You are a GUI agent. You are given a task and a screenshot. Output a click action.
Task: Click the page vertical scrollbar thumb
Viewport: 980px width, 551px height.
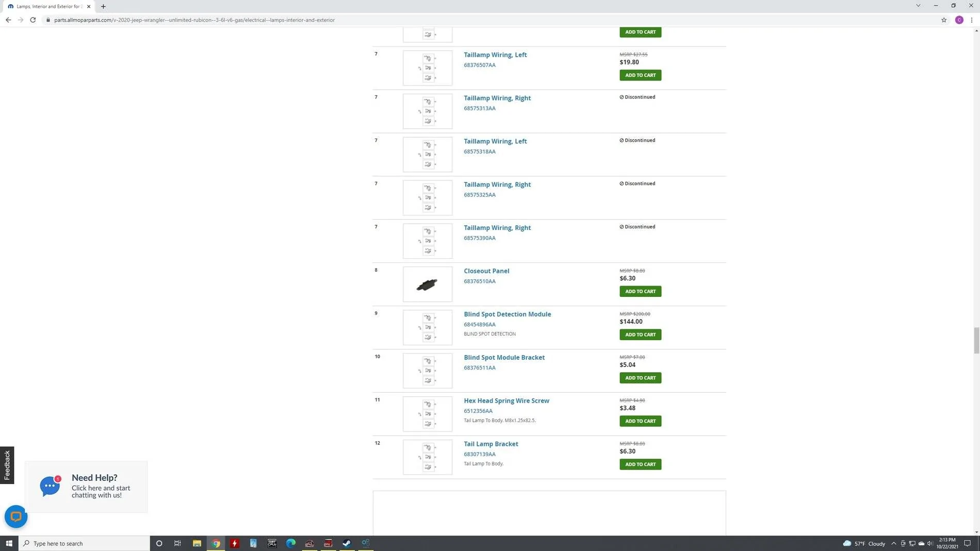click(x=976, y=341)
